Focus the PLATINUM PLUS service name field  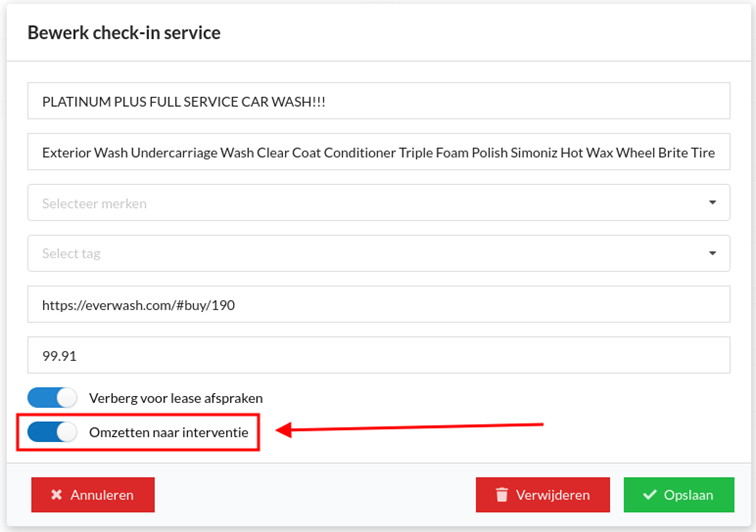tap(378, 101)
